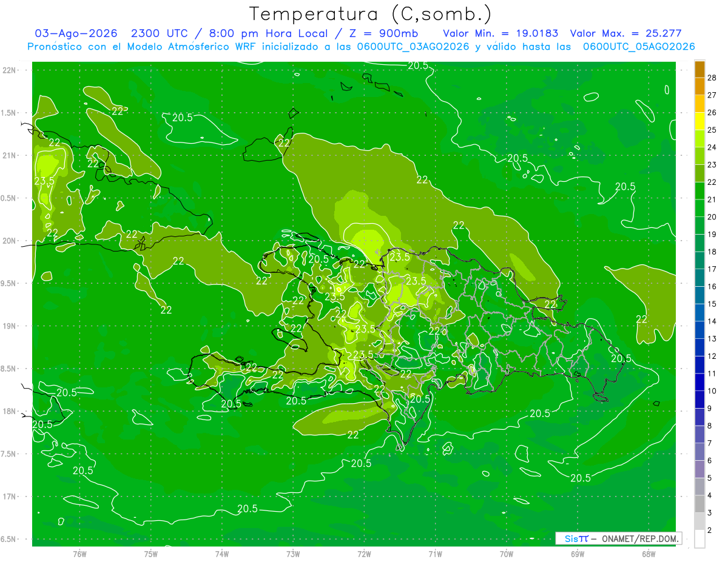Click the teal legend swatch between 16 and 17

coord(700,278)
